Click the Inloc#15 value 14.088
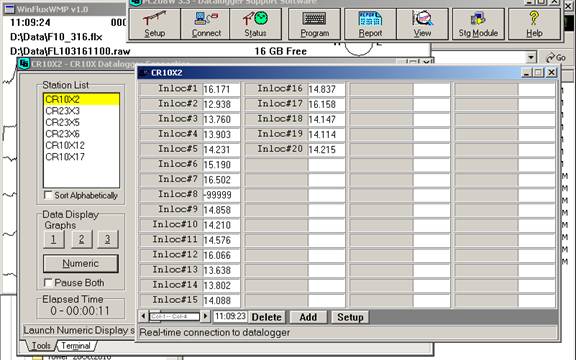 coord(221,300)
